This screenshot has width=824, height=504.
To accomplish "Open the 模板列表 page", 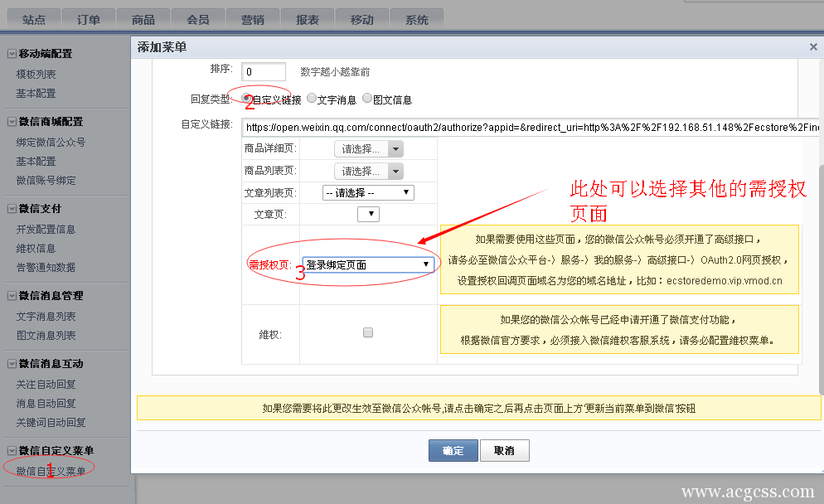I will pyautogui.click(x=35, y=74).
